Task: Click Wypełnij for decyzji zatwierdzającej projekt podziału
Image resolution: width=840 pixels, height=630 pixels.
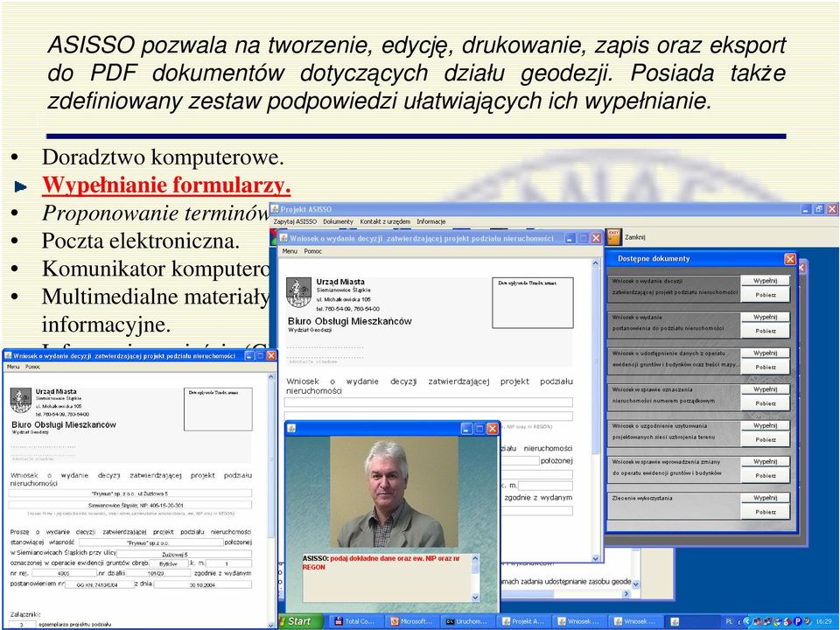Action: [x=765, y=281]
